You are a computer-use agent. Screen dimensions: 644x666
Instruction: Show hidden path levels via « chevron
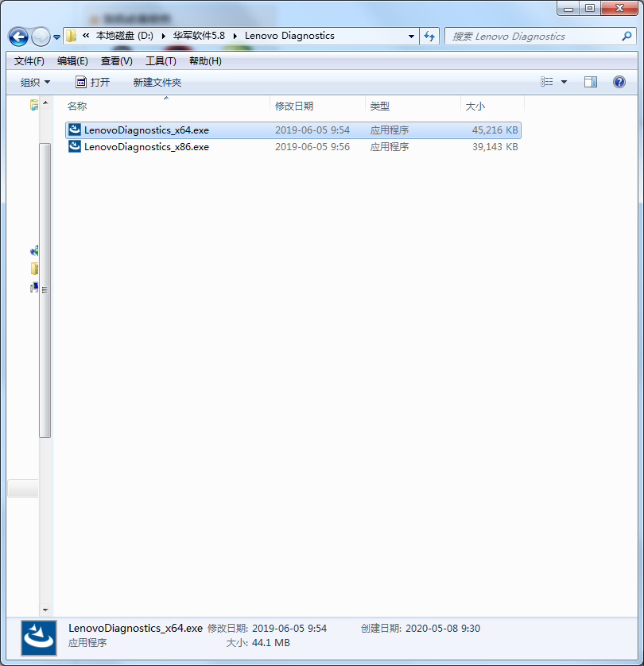coord(86,36)
